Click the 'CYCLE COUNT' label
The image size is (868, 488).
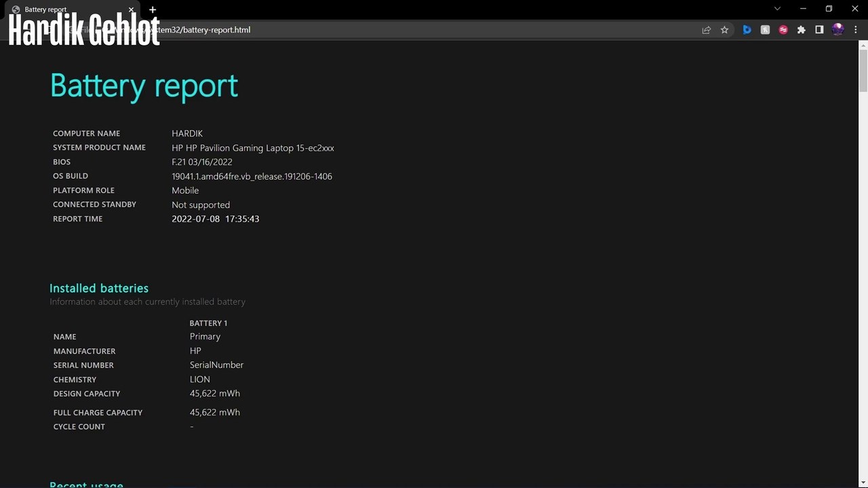[x=79, y=427]
